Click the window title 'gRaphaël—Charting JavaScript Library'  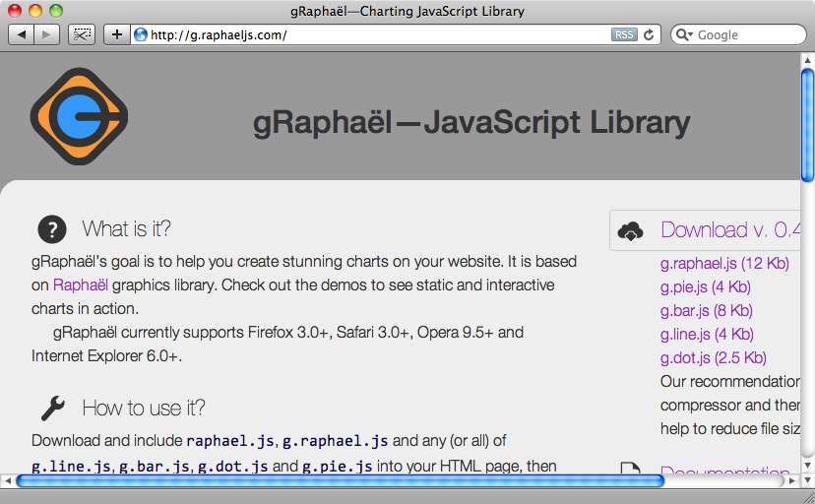(x=407, y=11)
